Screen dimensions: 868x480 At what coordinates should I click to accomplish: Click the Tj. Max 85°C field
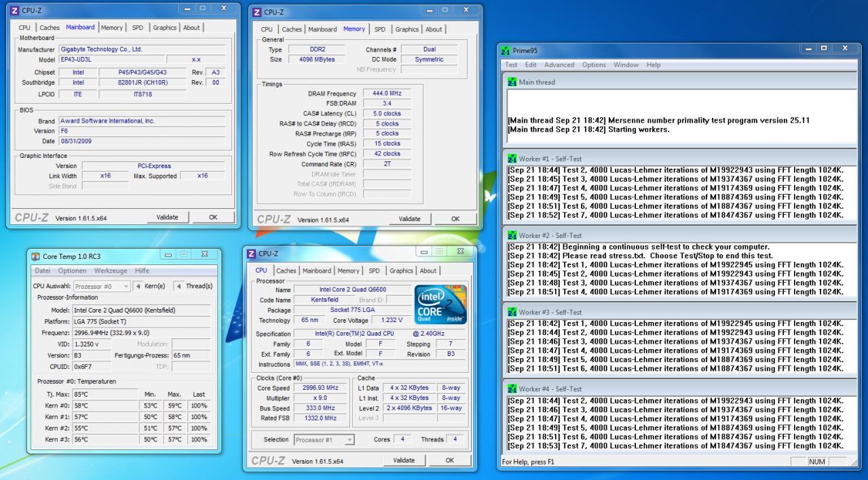point(105,395)
